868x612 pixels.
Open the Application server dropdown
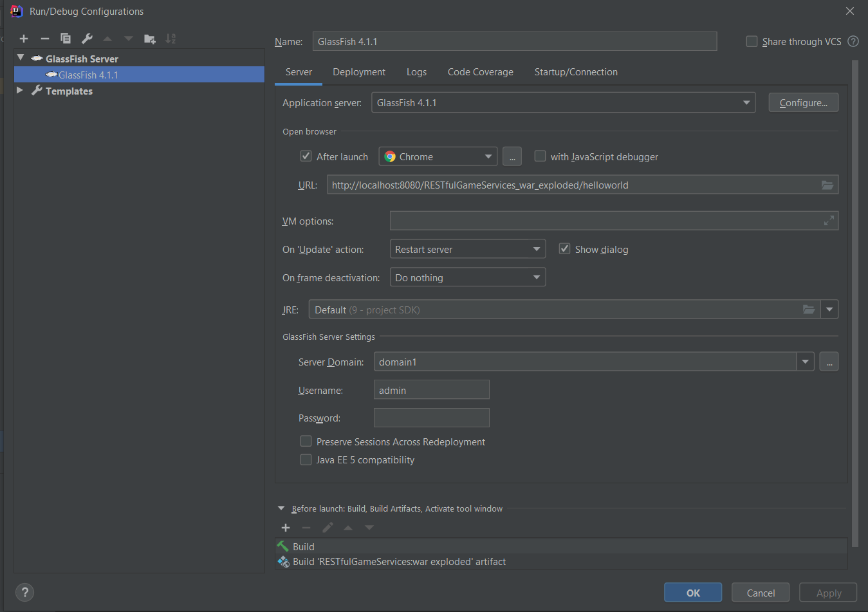click(564, 103)
